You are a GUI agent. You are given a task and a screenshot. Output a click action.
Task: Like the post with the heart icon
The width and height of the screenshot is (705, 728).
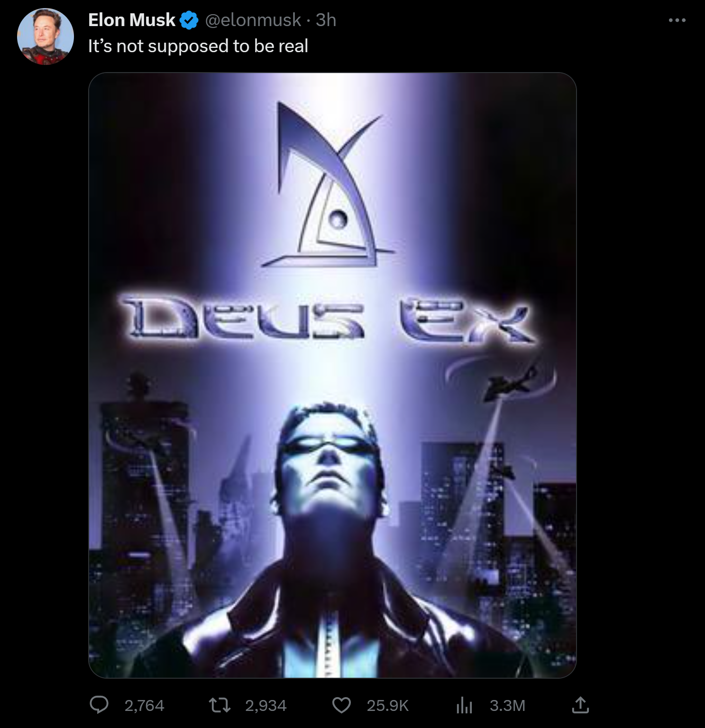coord(341,705)
